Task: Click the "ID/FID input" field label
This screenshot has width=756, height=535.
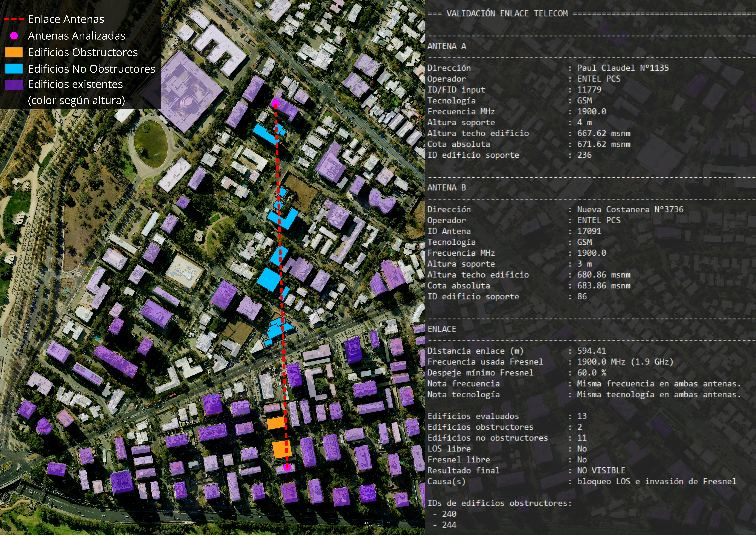Action: (x=456, y=90)
